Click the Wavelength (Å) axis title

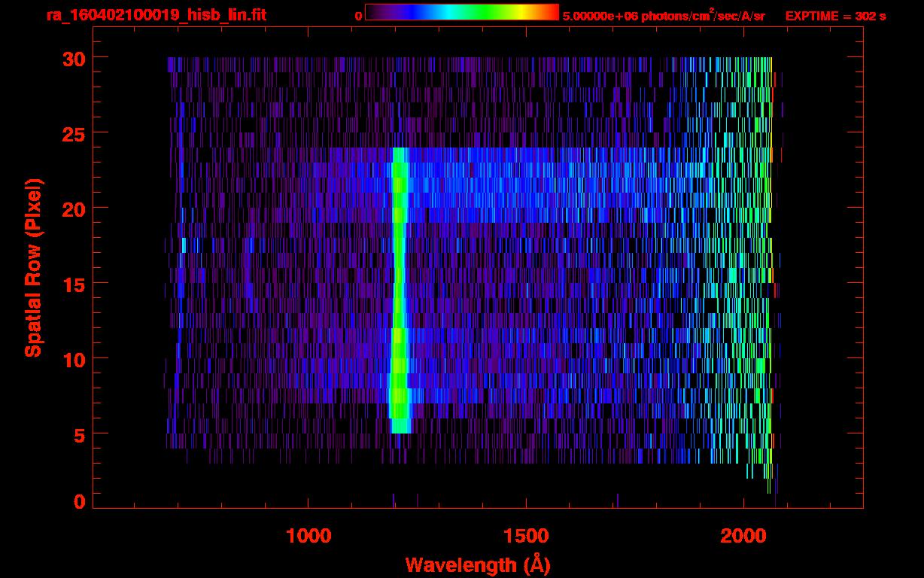[x=478, y=564]
